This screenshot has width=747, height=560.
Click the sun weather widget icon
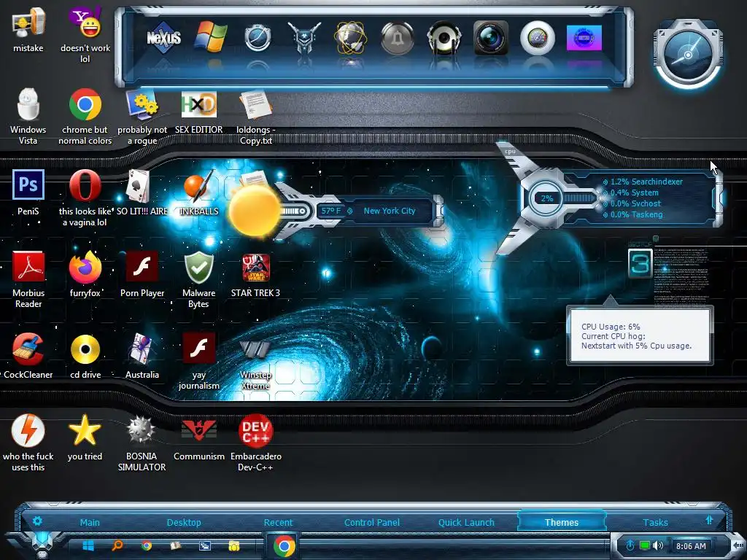point(255,211)
